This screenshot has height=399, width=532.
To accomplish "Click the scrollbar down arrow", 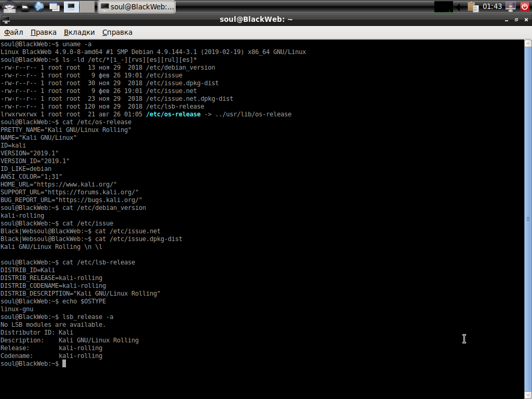I will (x=528, y=395).
